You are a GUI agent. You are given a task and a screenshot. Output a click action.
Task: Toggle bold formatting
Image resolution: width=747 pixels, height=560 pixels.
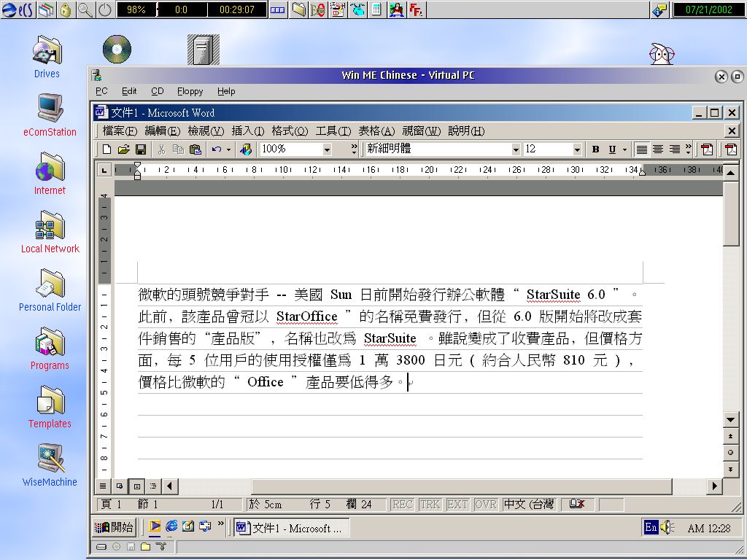point(595,149)
